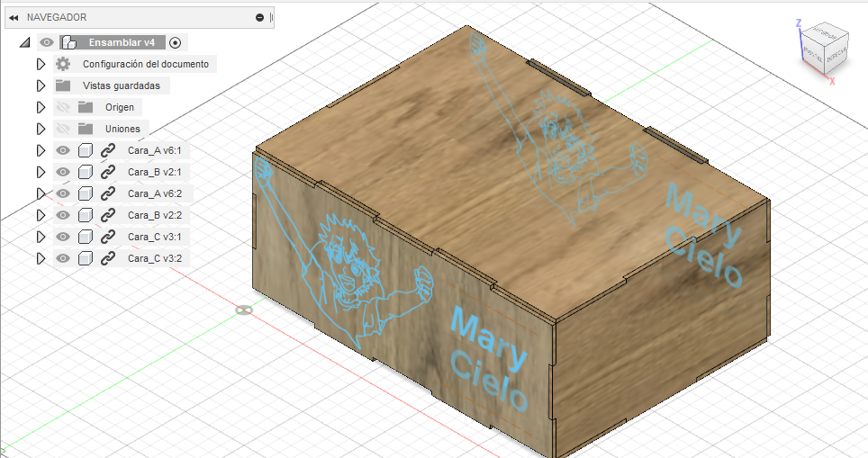Select Configuración del documento label
Image resolution: width=868 pixels, height=458 pixels.
pyautogui.click(x=146, y=64)
